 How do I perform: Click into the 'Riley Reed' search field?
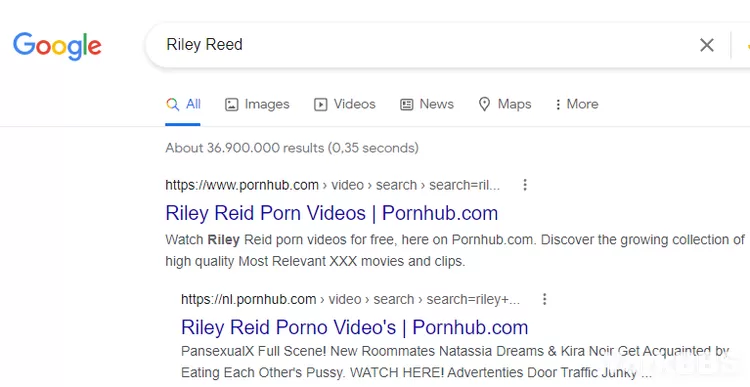(421, 44)
